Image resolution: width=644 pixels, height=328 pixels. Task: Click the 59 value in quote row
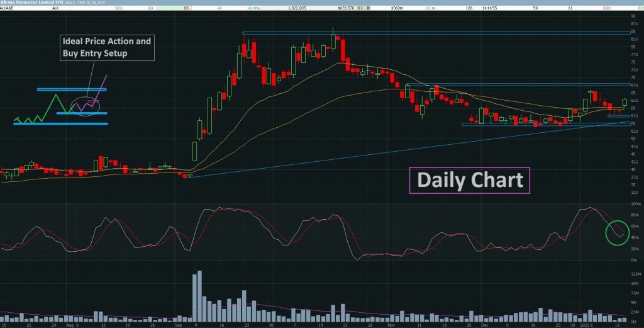[536, 8]
